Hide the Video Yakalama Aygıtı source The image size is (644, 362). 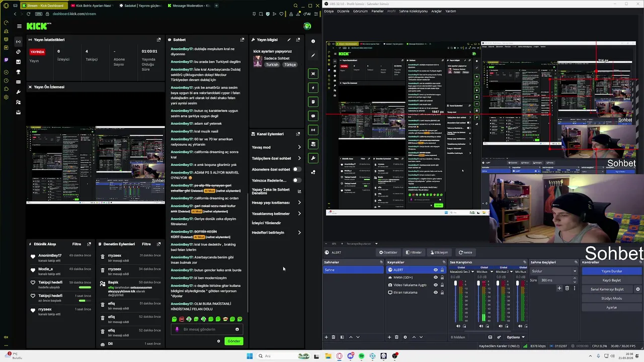[x=436, y=285]
